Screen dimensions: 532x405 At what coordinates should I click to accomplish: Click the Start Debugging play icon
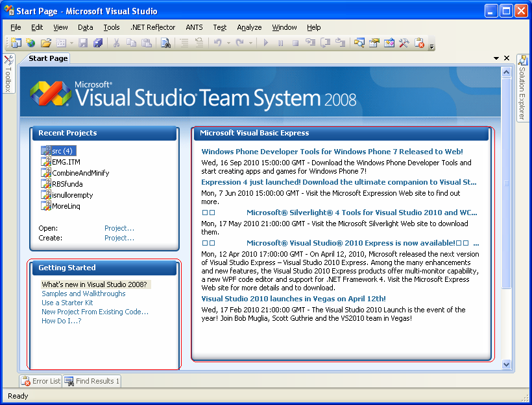[x=265, y=43]
